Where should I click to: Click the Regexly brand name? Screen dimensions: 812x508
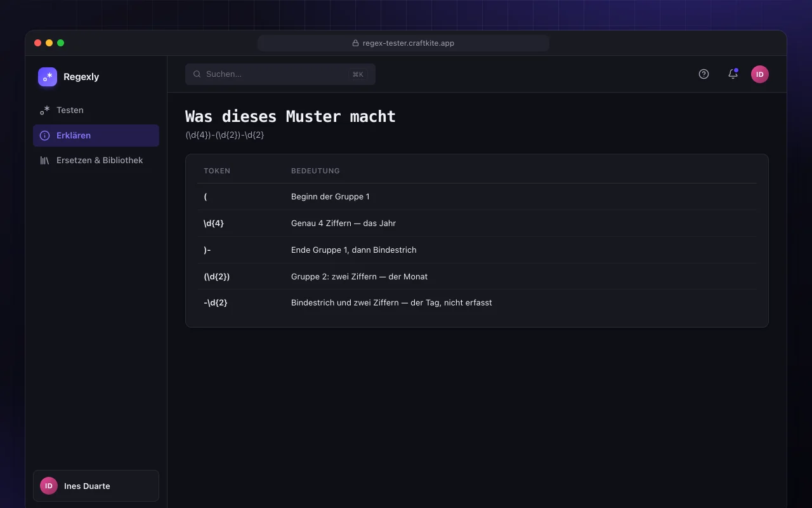81,77
